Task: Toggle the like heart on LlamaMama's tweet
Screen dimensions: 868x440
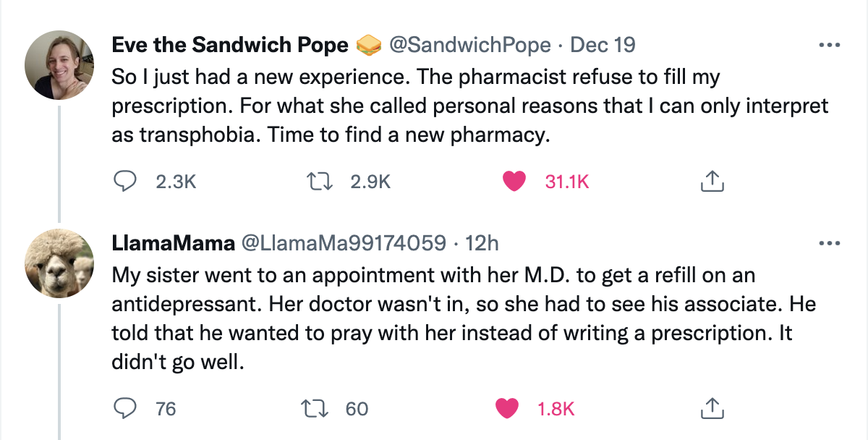Action: tap(508, 408)
